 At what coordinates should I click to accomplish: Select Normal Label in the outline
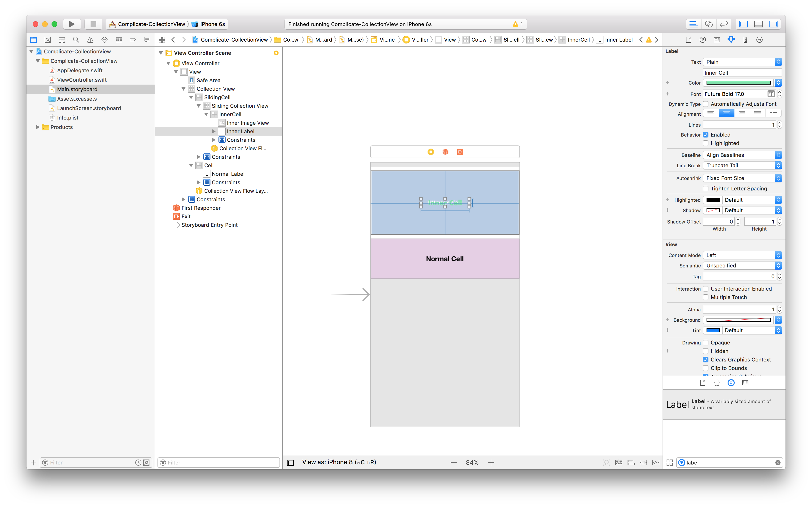228,174
